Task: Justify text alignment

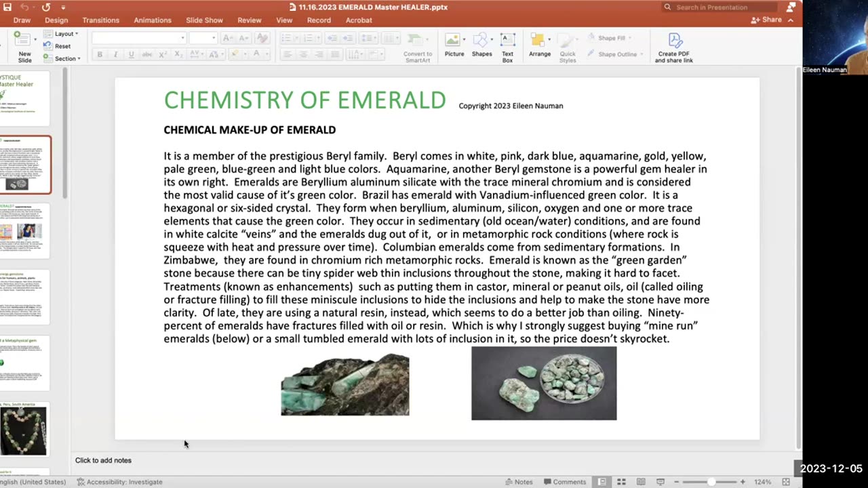Action: 334,54
